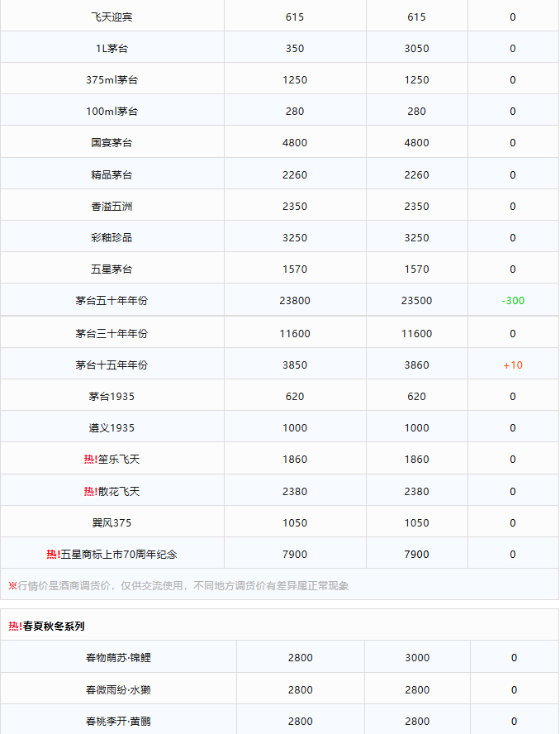Select the 1L茅台 row label
The width and height of the screenshot is (560, 734).
click(112, 48)
